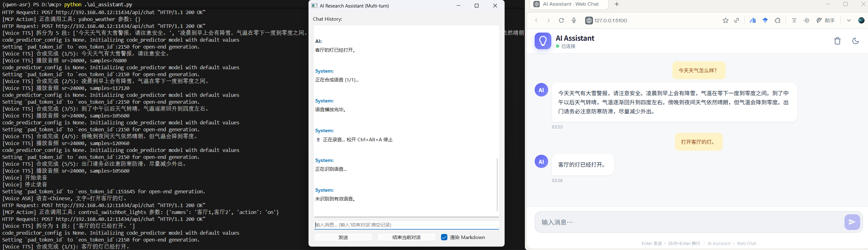This screenshot has height=250, width=868.
Task: Click the weather forecast AI reply bubble
Action: (674, 102)
